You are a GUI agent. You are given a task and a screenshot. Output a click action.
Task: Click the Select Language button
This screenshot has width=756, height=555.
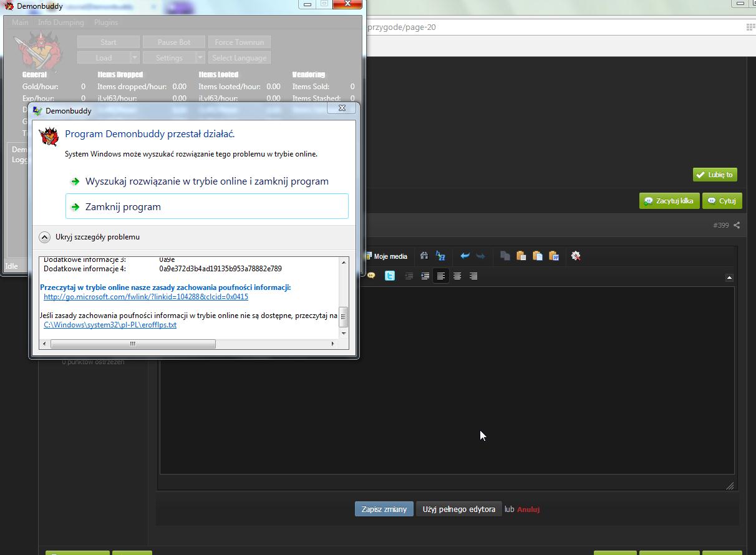(240, 57)
